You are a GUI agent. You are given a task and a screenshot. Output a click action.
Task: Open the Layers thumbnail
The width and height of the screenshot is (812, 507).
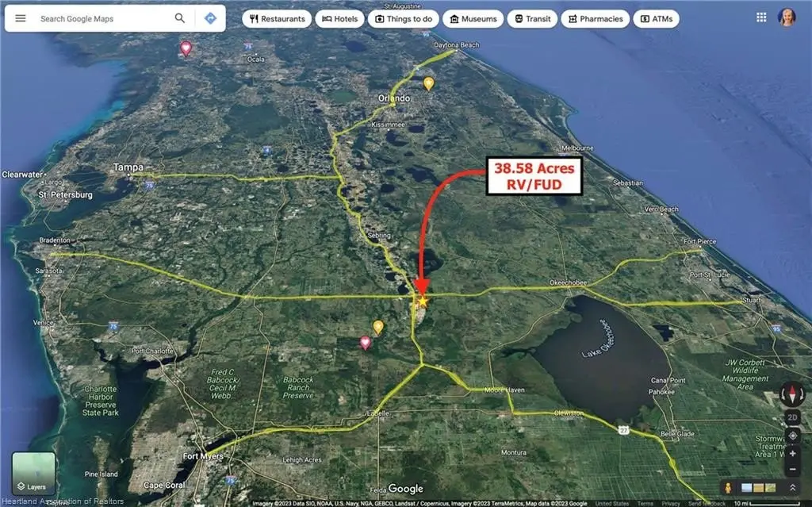pos(33,472)
